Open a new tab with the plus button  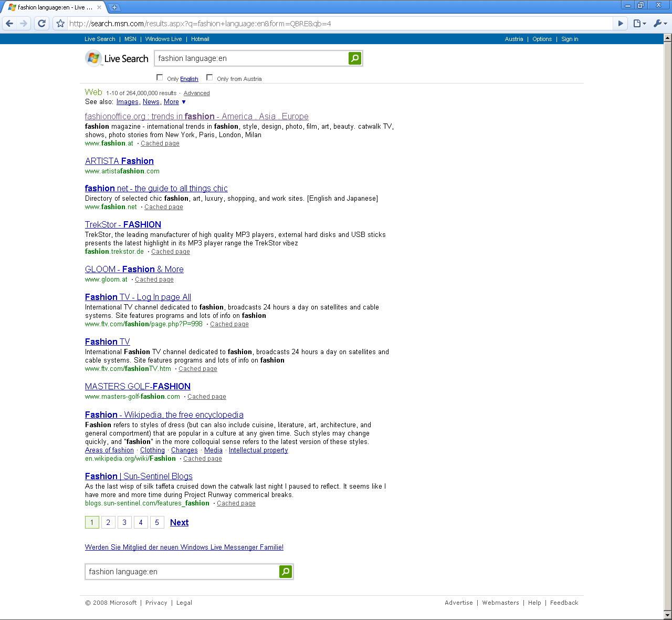(114, 7)
